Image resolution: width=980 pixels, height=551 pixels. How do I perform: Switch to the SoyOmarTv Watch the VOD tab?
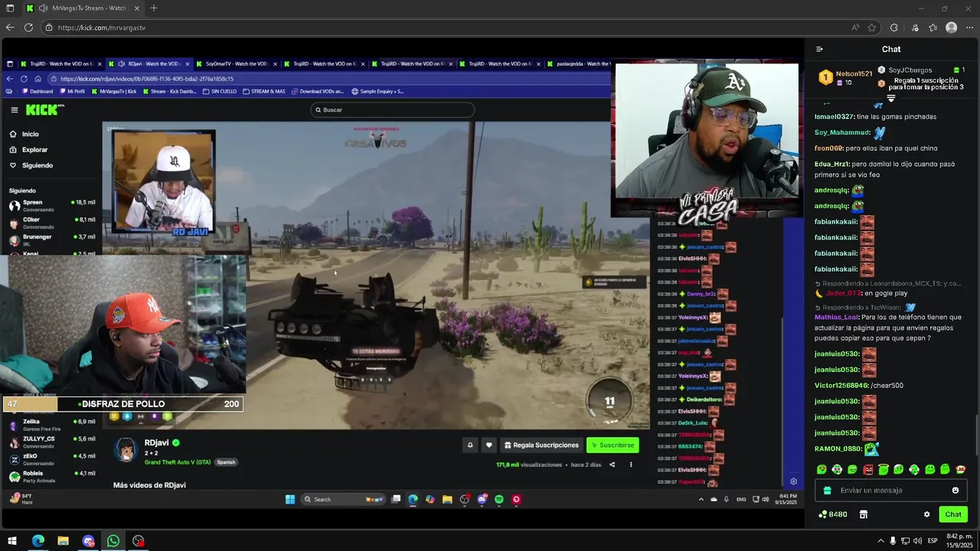pos(236,64)
